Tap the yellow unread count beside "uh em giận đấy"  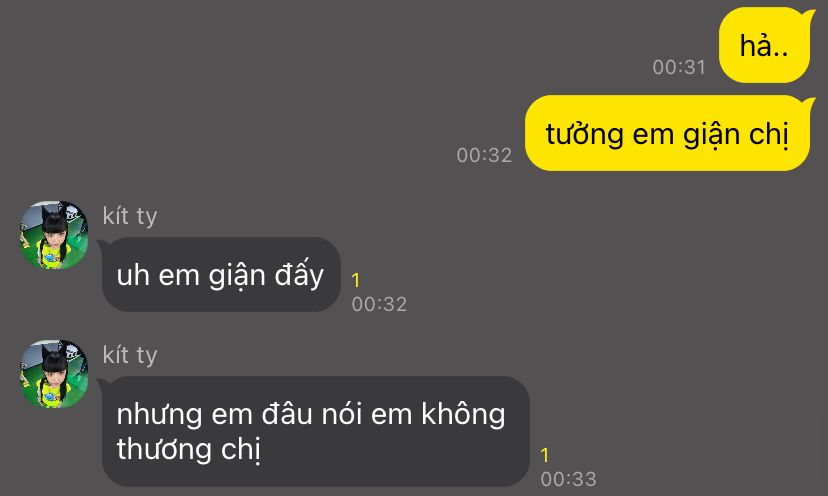click(356, 280)
